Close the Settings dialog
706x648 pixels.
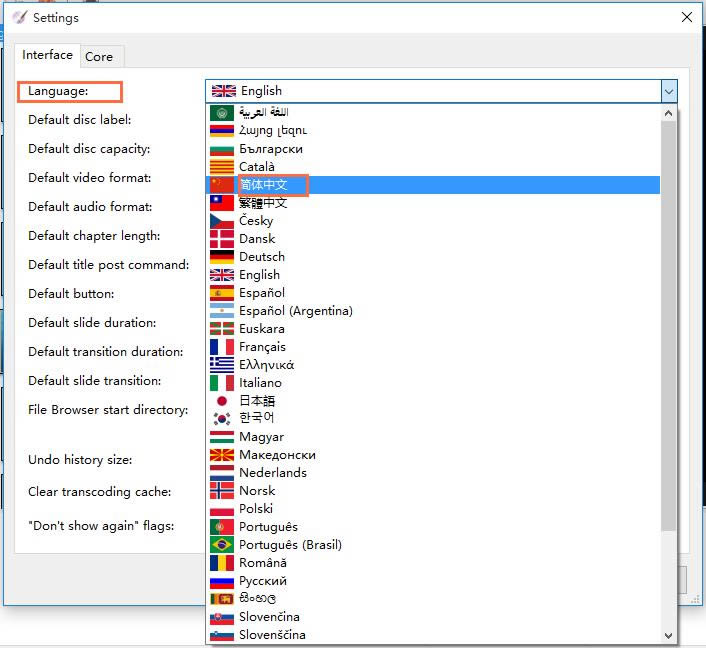coord(687,17)
